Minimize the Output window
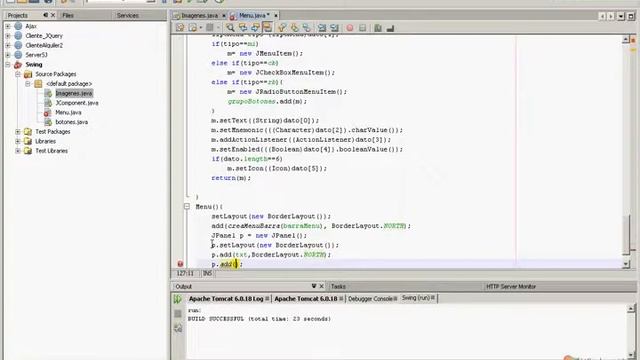The width and height of the screenshot is (640, 360). coord(313,287)
